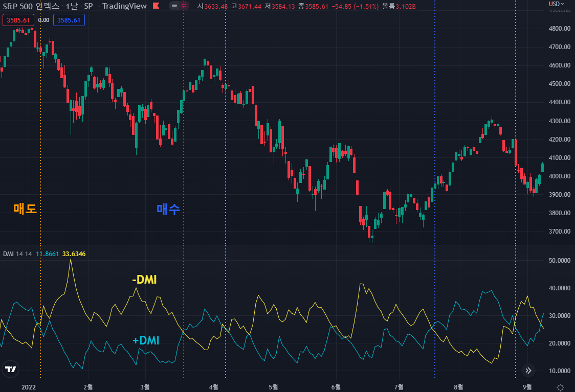575x392 pixels.
Task: Click the 5월 time axis label
Action: (273, 387)
